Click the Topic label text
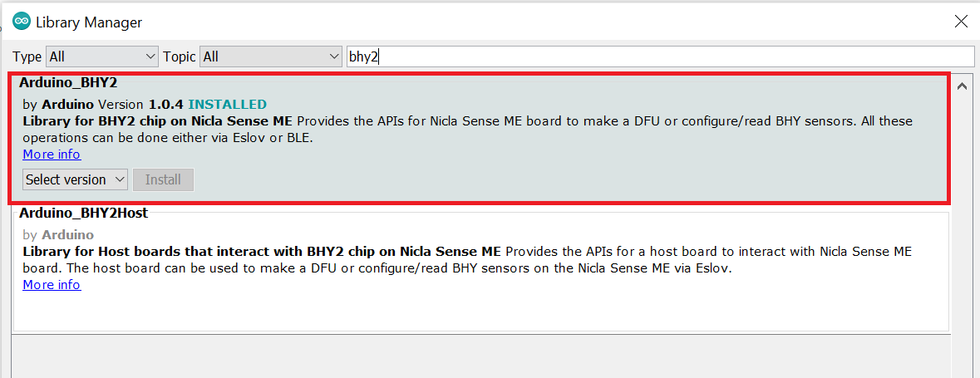The width and height of the screenshot is (980, 378). click(180, 56)
